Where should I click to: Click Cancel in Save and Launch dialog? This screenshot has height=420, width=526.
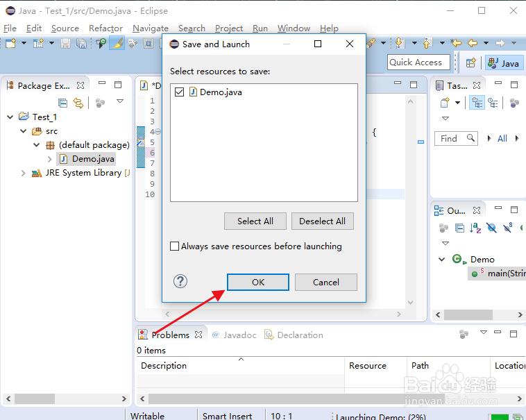click(325, 282)
